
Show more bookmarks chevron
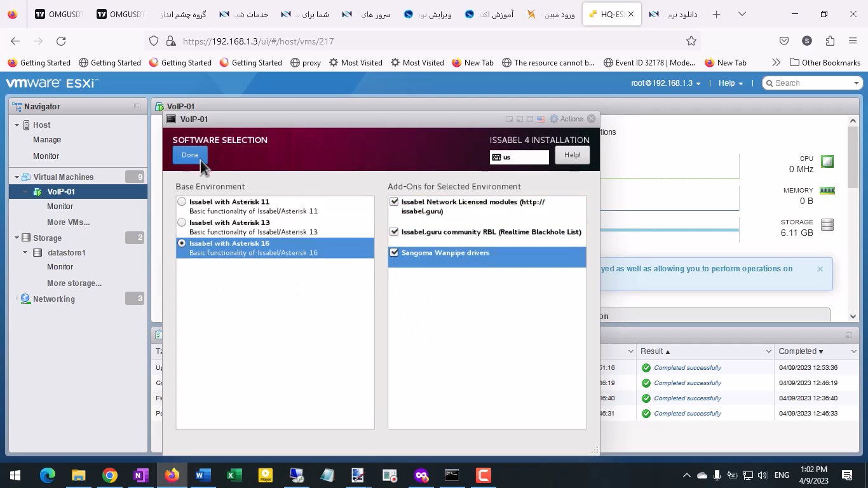click(776, 63)
